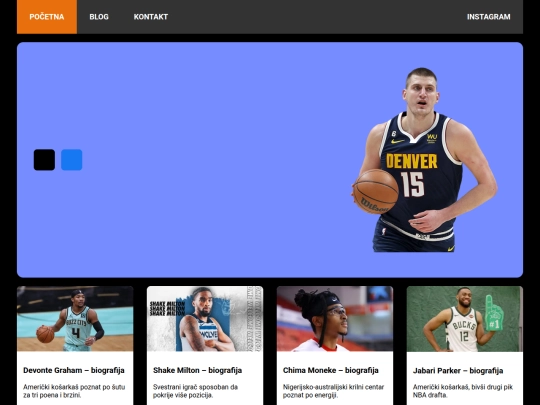Viewport: 540px width, 405px height.
Task: Click the black square swatch in banner
Action: click(x=44, y=160)
